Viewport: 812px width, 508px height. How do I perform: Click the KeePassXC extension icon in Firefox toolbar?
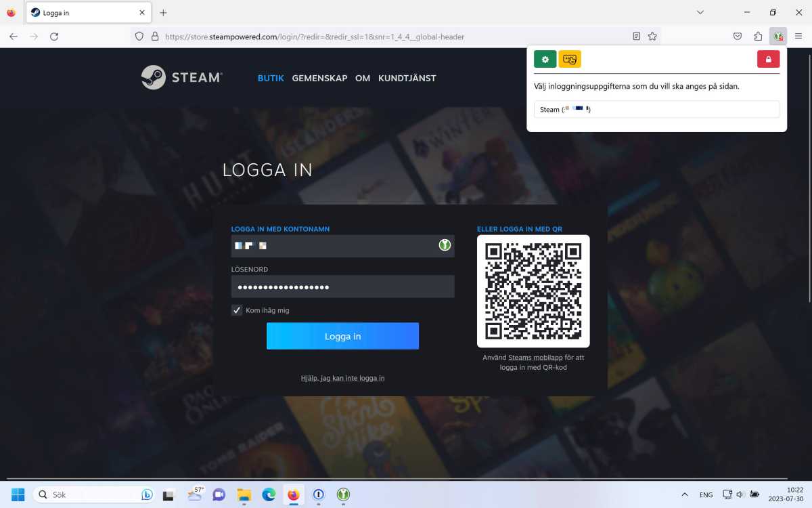[778, 36]
